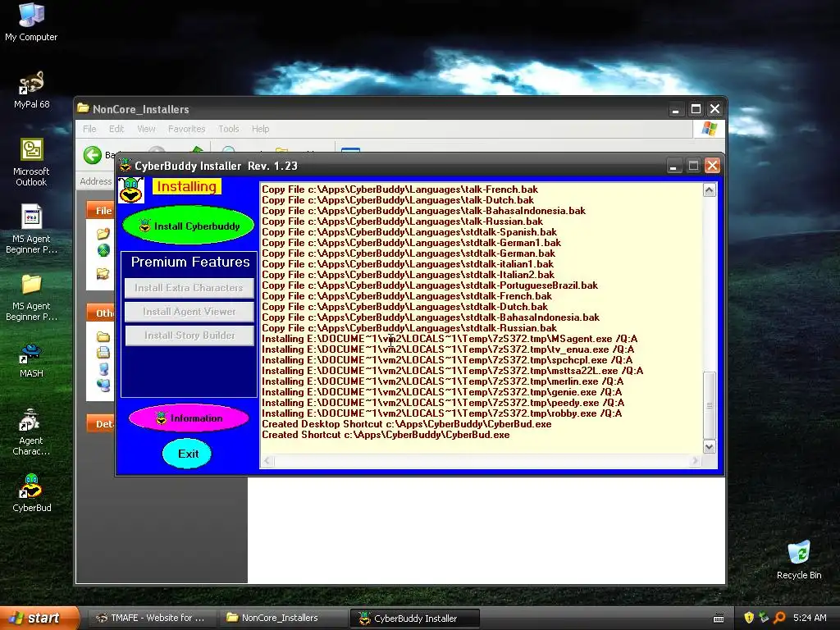Screen dimensions: 840x630
Task: Switch to CyberBuddy Installer taskbar item
Action: [x=414, y=619]
